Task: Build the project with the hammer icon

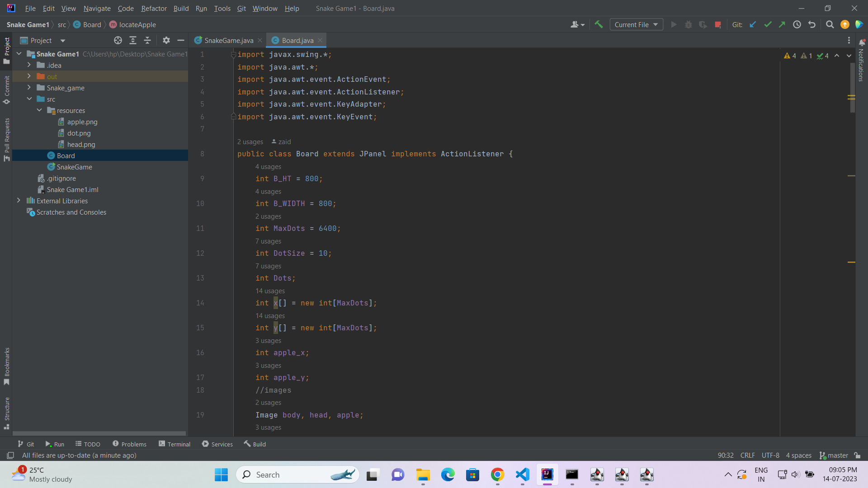Action: 599,24
